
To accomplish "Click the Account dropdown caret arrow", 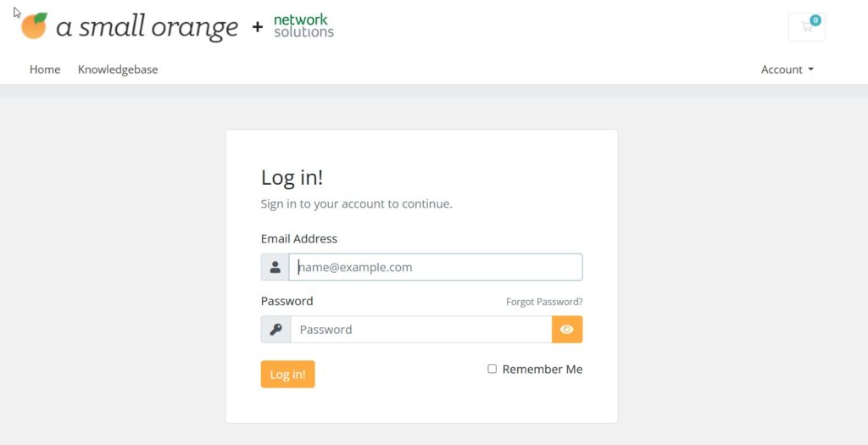I will pos(811,70).
